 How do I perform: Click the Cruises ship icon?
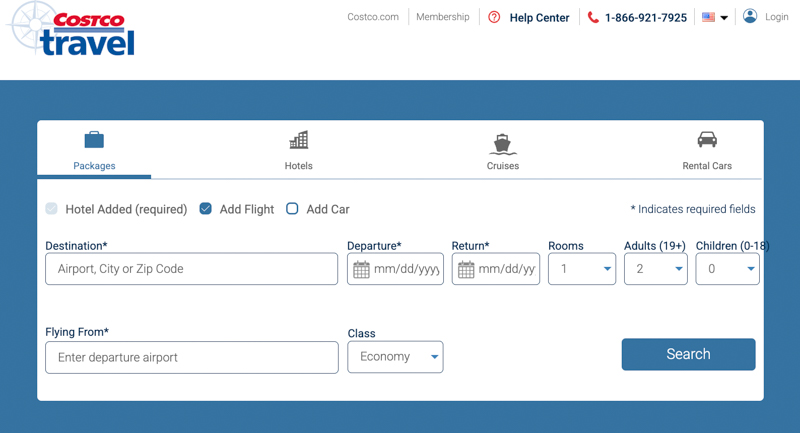[x=503, y=144]
